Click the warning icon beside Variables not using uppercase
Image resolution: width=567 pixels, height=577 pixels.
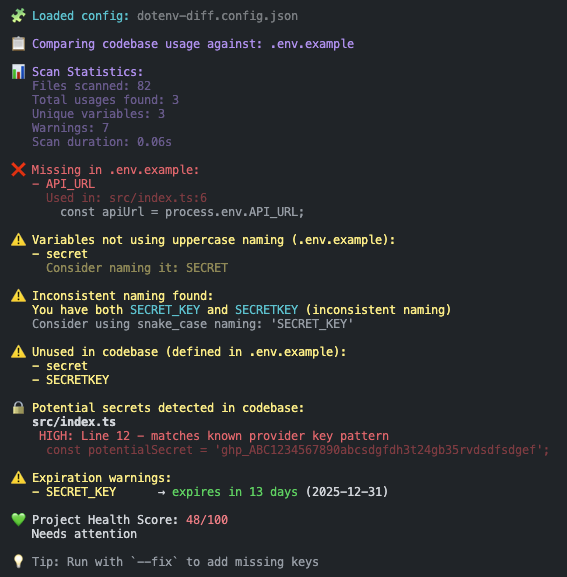click(18, 240)
